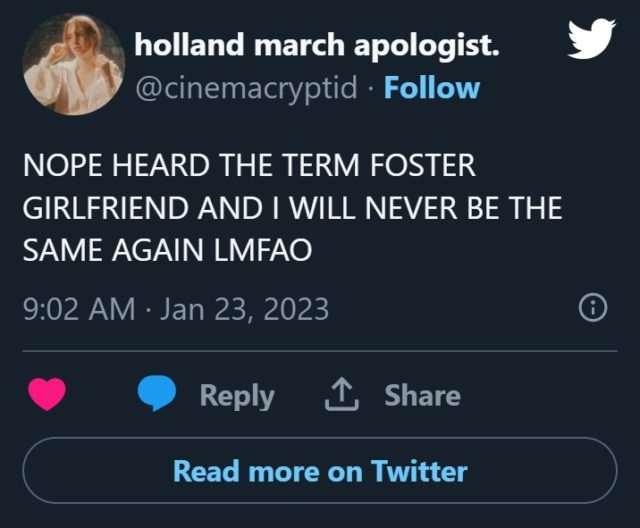Like the tweet with the heart icon
The image size is (640, 528).
pyautogui.click(x=47, y=395)
